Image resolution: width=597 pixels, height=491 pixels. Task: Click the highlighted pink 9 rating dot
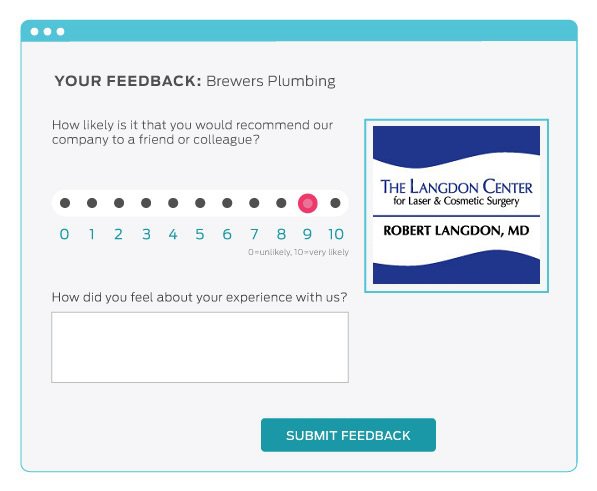point(308,203)
